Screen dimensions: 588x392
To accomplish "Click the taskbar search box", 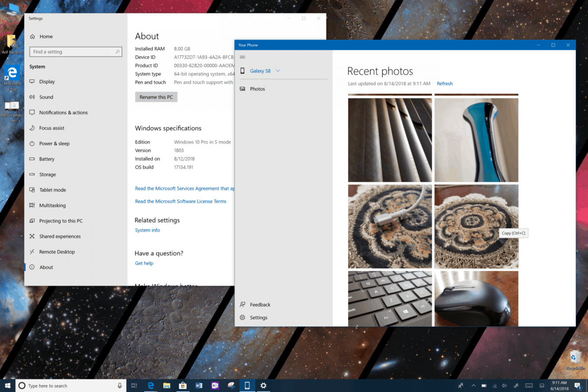I will pos(70,386).
